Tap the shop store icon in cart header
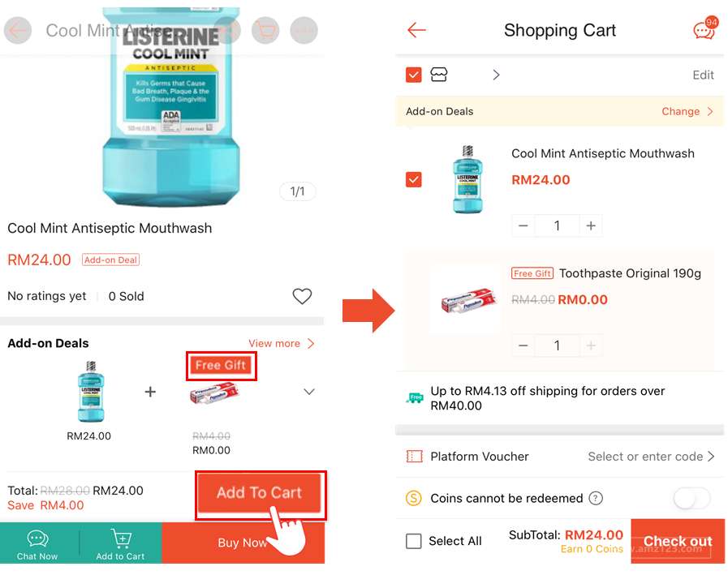This screenshot has width=728, height=575. (x=439, y=75)
